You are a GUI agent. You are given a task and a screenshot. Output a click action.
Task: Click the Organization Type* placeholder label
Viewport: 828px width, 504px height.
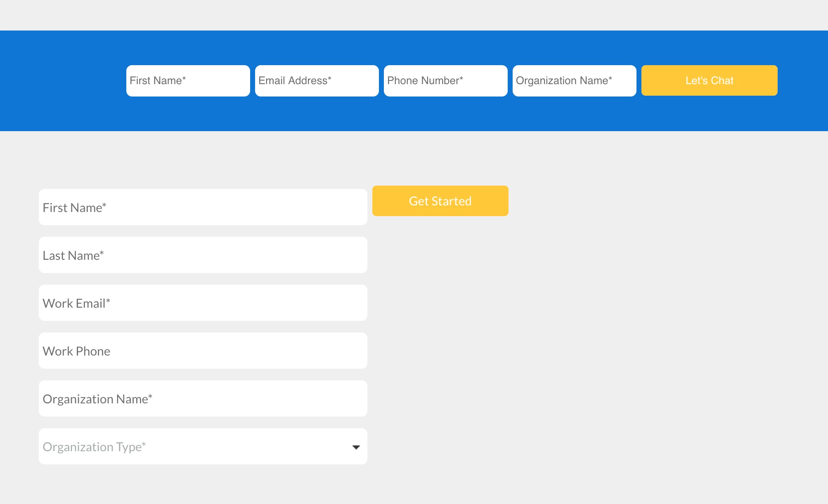(94, 447)
